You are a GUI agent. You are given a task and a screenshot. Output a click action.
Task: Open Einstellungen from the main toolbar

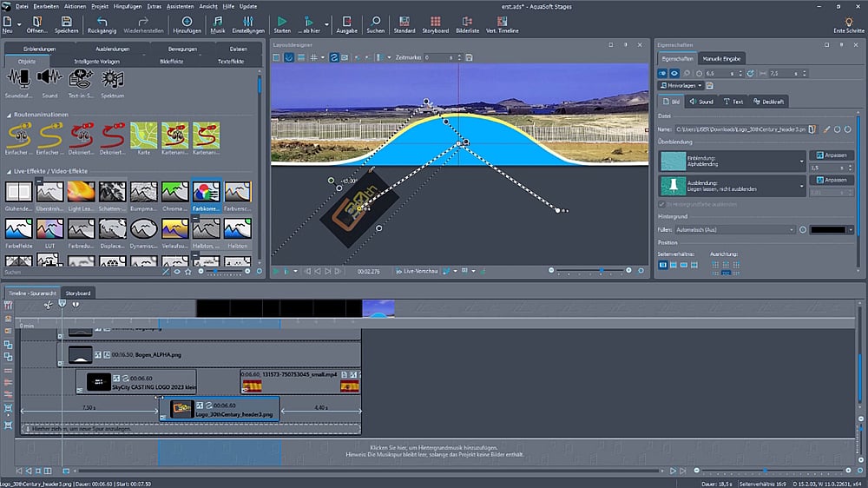(x=248, y=23)
